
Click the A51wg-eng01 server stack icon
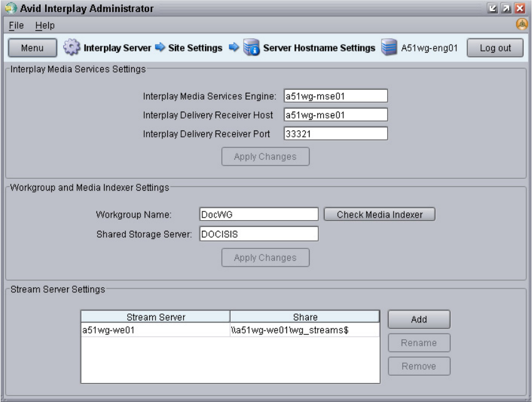coord(389,47)
